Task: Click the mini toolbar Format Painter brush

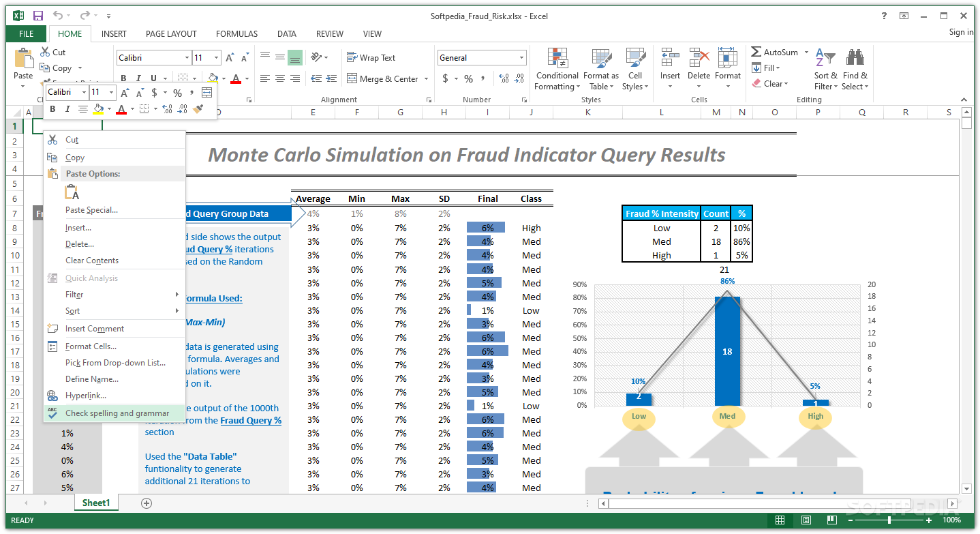Action: 198,108
